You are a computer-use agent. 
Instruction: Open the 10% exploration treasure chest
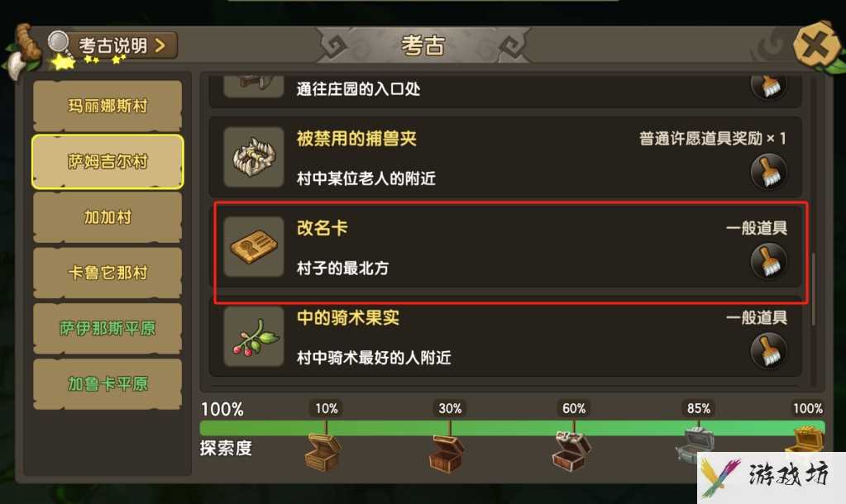click(x=323, y=452)
